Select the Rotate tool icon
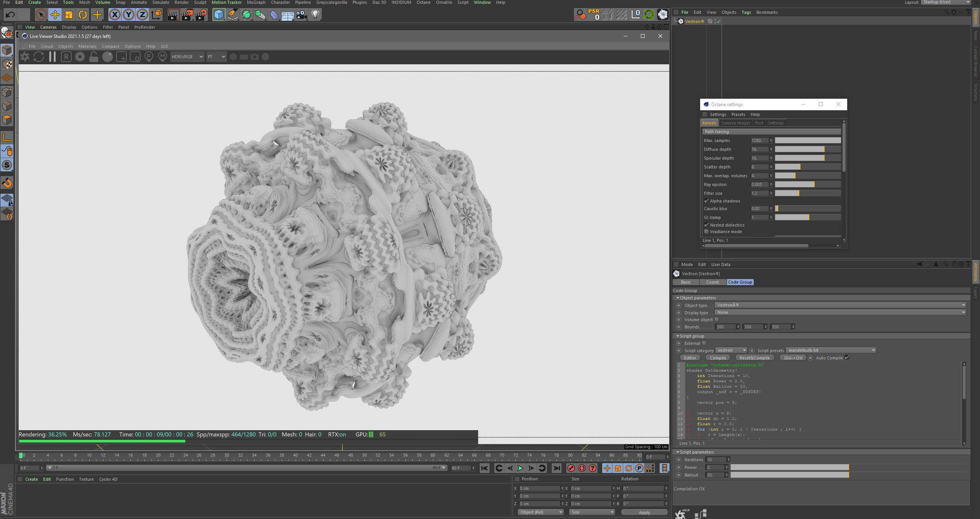Screen dimensions: 980x519 [83, 15]
